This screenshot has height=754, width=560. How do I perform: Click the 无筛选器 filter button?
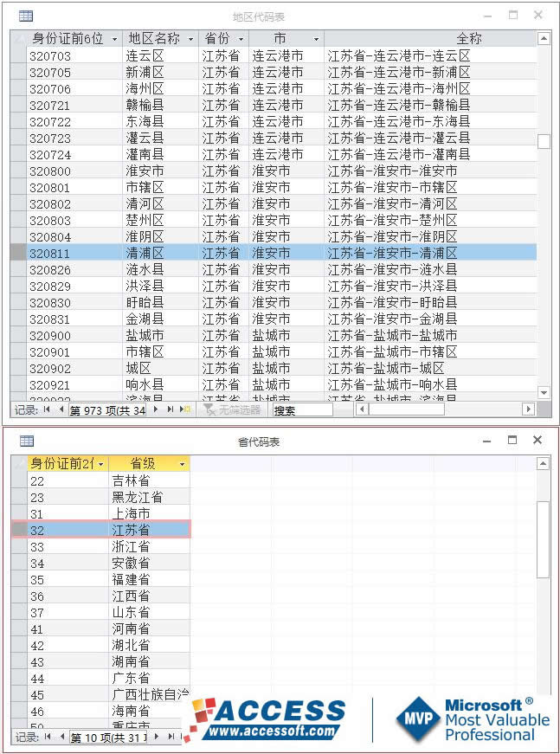coord(231,409)
